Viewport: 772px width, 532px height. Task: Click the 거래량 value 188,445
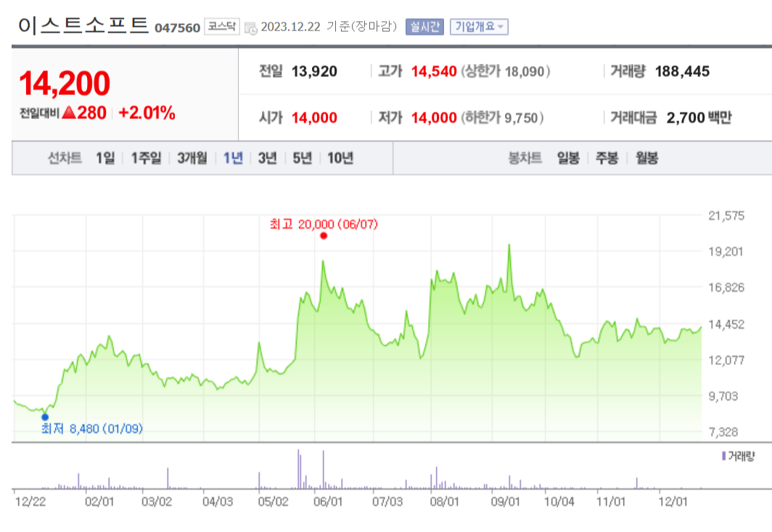pyautogui.click(x=682, y=71)
